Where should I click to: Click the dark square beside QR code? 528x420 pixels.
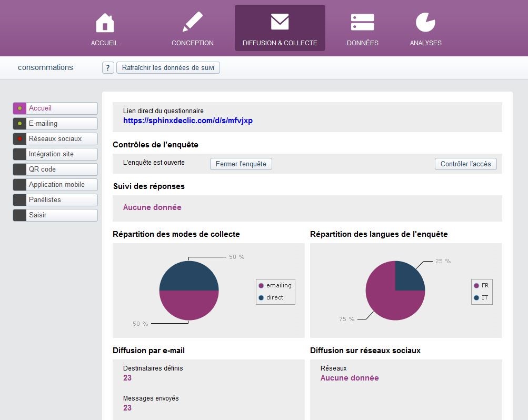[x=19, y=169]
